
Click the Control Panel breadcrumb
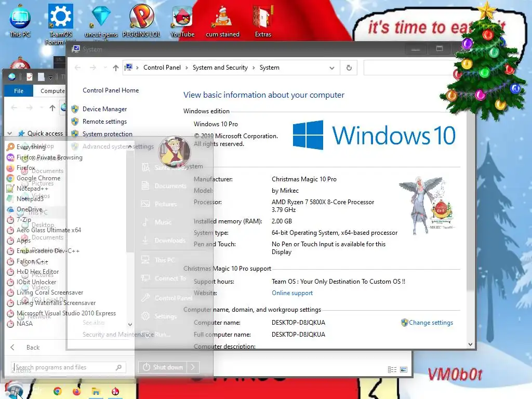[162, 68]
